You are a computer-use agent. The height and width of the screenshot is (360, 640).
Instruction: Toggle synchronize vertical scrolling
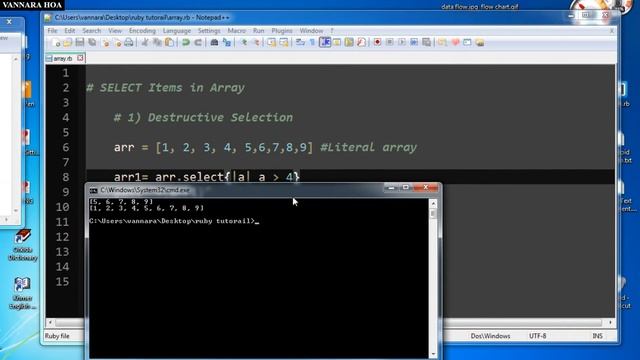coord(271,42)
